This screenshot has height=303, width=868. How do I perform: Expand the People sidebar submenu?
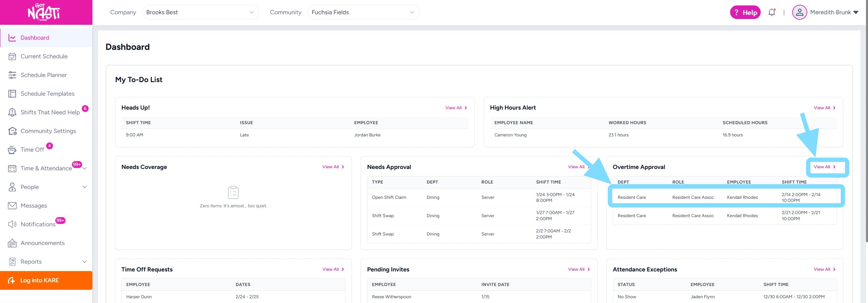tap(85, 187)
